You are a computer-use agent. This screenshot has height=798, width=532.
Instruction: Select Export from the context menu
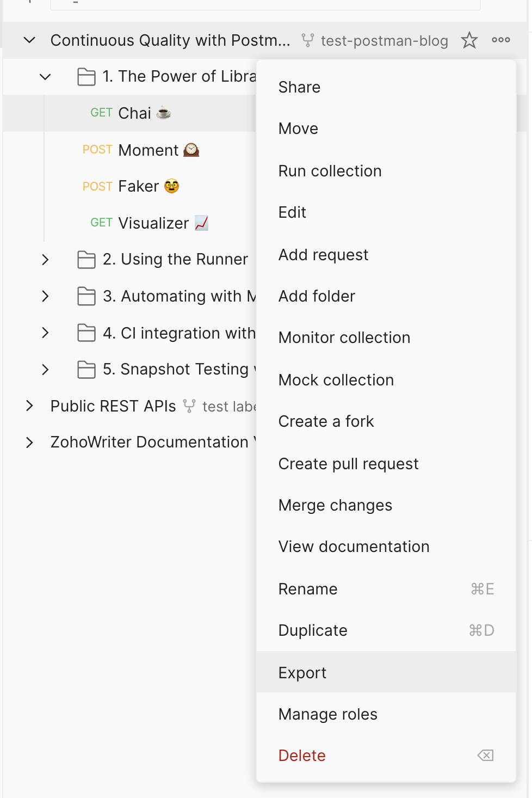coord(302,673)
